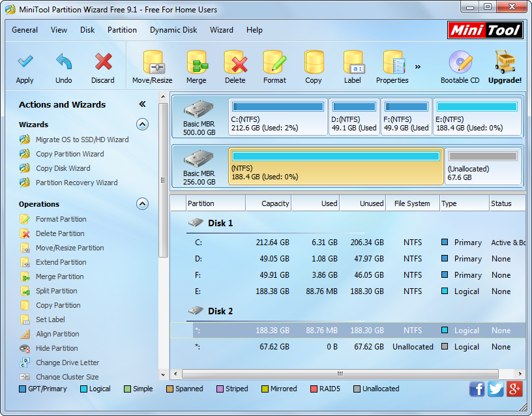Select the Merge partition toolbar tool

coord(196,67)
